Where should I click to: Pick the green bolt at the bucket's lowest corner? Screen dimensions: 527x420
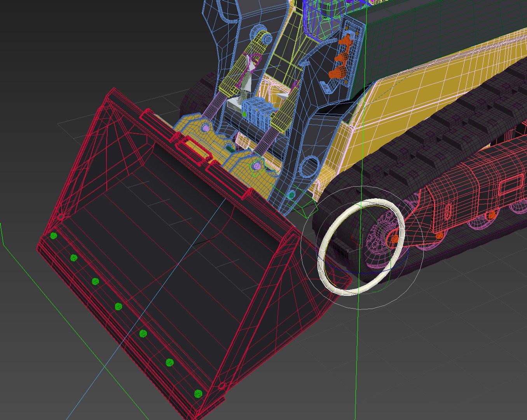click(198, 394)
